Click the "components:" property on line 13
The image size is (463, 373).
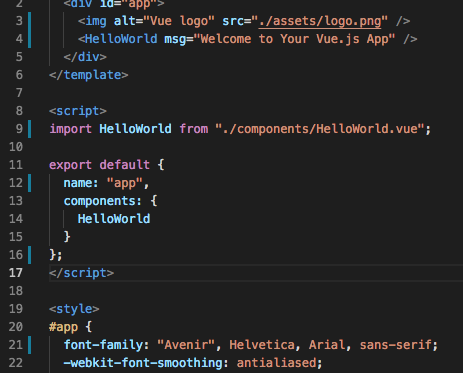pos(103,201)
